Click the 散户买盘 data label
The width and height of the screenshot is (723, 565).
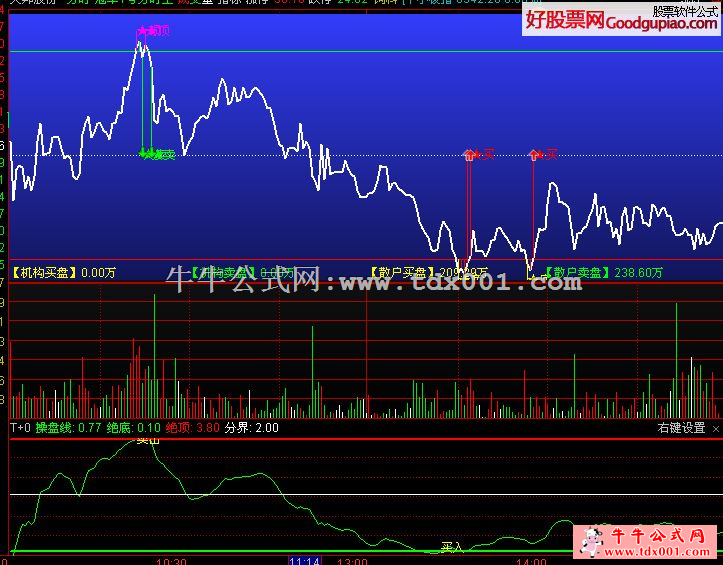pyautogui.click(x=400, y=271)
